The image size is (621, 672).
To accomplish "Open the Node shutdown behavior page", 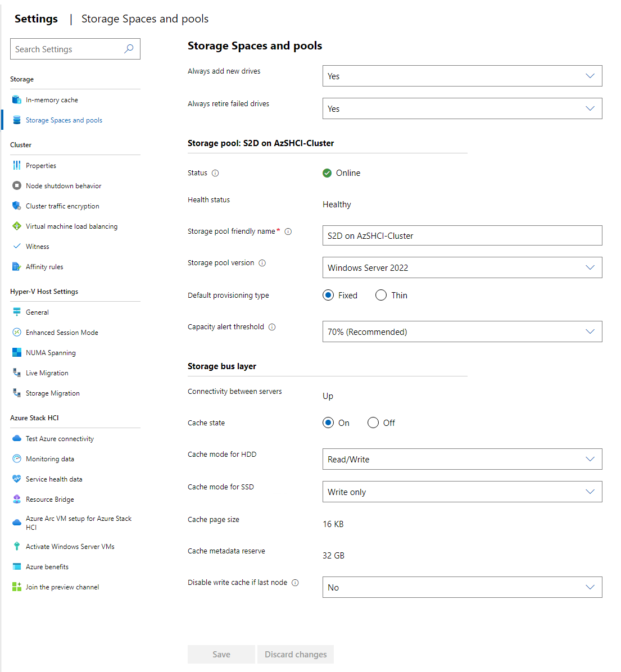I will 63,185.
